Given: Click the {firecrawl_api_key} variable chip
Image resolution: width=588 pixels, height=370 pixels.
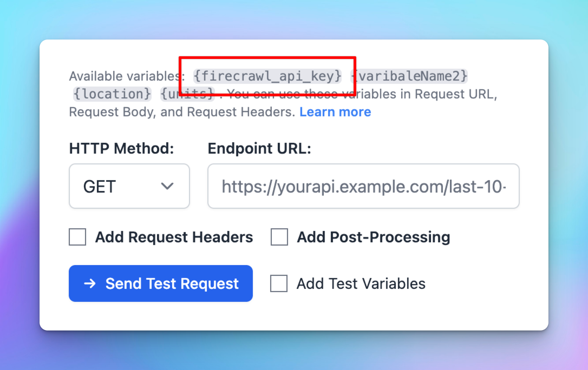Looking at the screenshot, I should tap(267, 76).
